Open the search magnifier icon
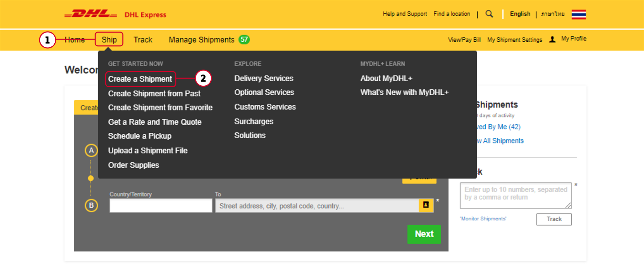 click(x=489, y=14)
